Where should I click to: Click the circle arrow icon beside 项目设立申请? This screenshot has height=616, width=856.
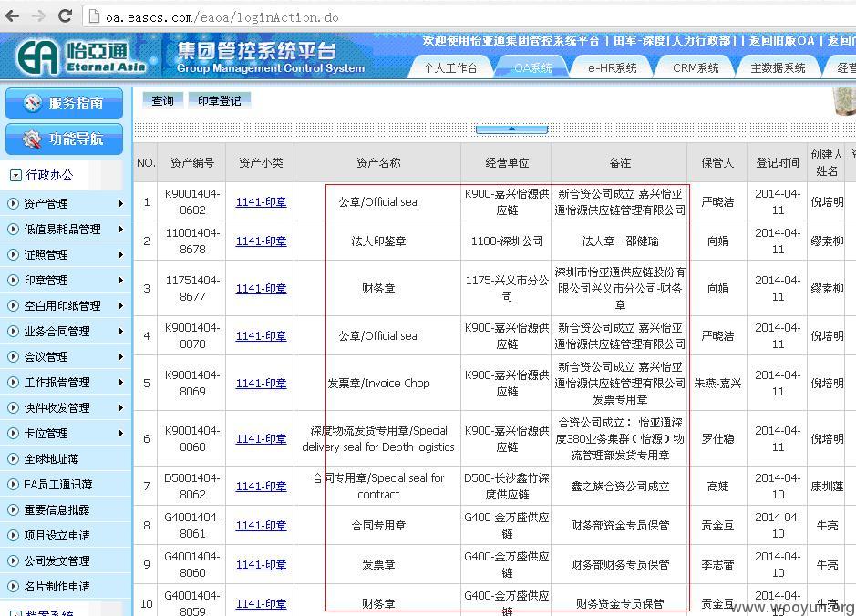click(x=13, y=535)
